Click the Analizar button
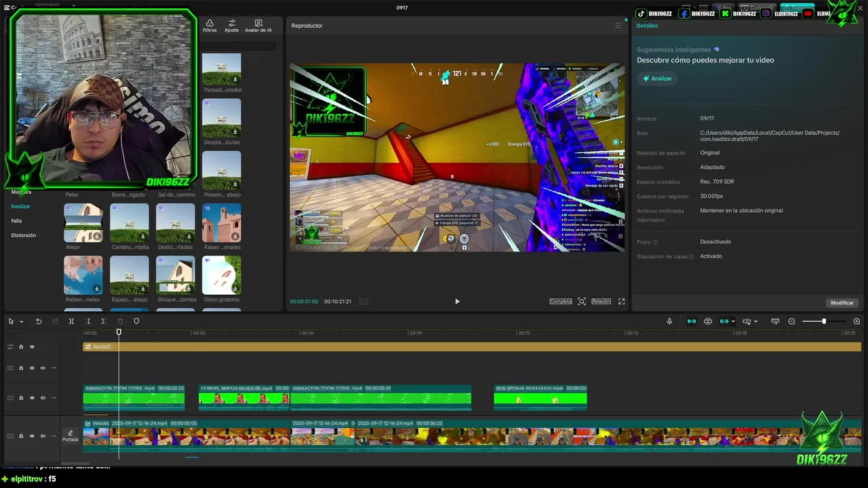This screenshot has height=488, width=868. click(x=658, y=79)
